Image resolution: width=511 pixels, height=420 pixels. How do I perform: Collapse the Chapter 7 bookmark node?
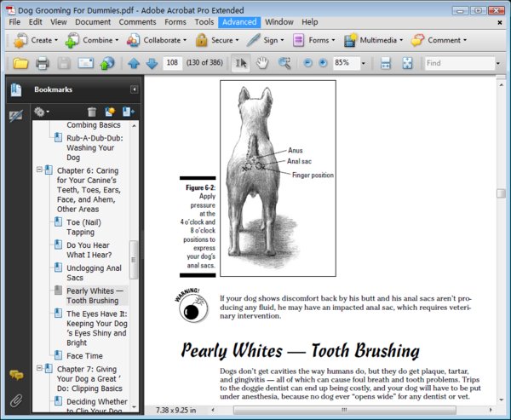pyautogui.click(x=39, y=369)
